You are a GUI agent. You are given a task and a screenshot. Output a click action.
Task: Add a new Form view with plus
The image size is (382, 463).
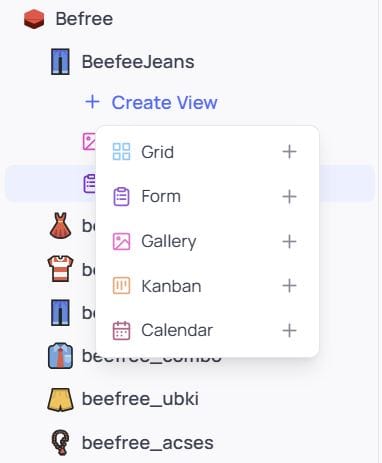point(289,196)
